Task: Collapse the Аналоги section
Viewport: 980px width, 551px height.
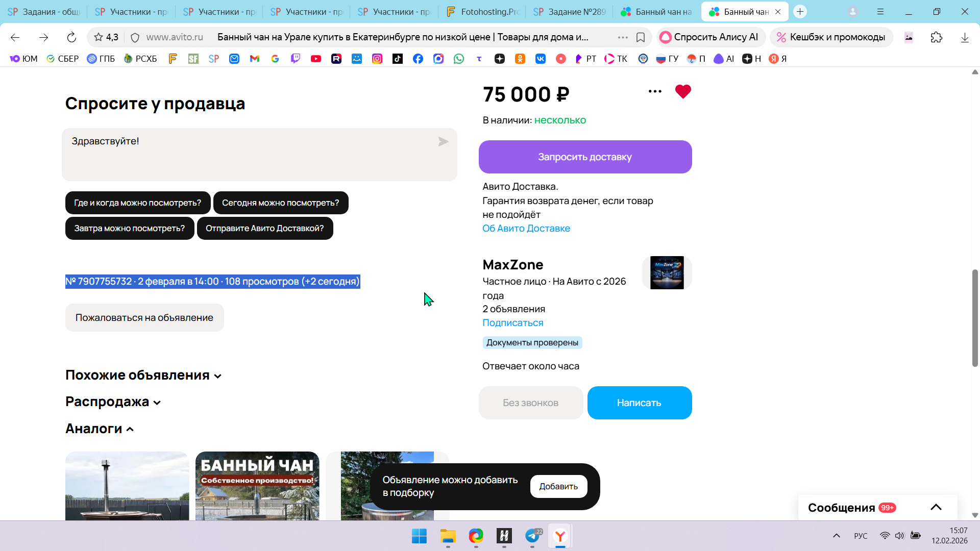Action: [x=100, y=429]
